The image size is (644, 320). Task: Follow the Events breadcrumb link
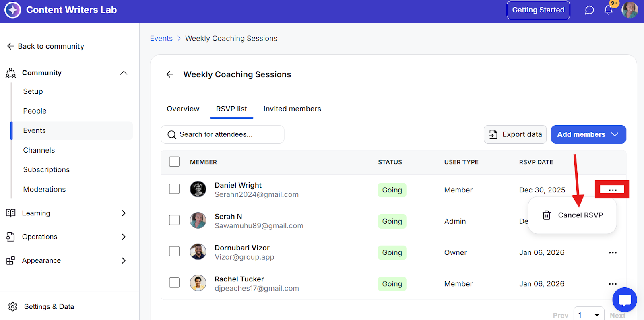pos(161,39)
